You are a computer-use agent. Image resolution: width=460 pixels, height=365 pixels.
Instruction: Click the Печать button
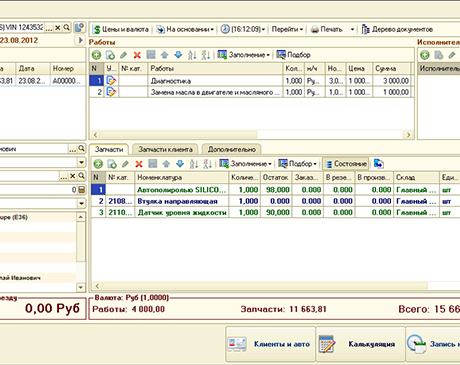click(x=326, y=29)
